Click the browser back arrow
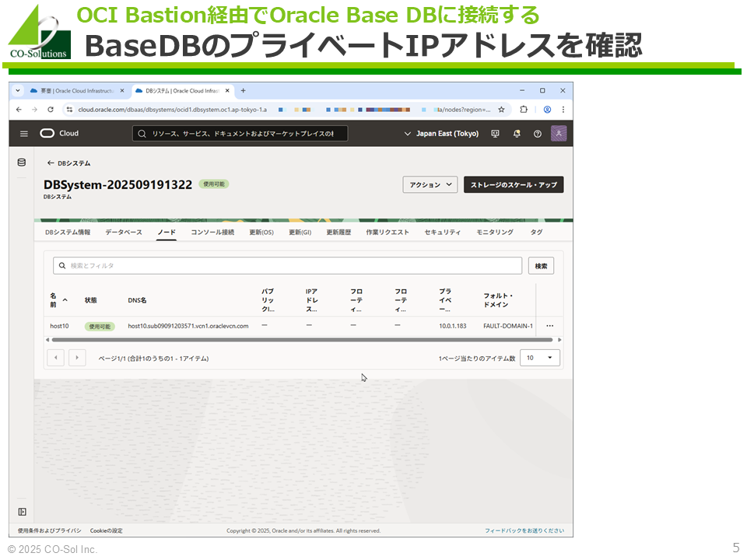 19,110
